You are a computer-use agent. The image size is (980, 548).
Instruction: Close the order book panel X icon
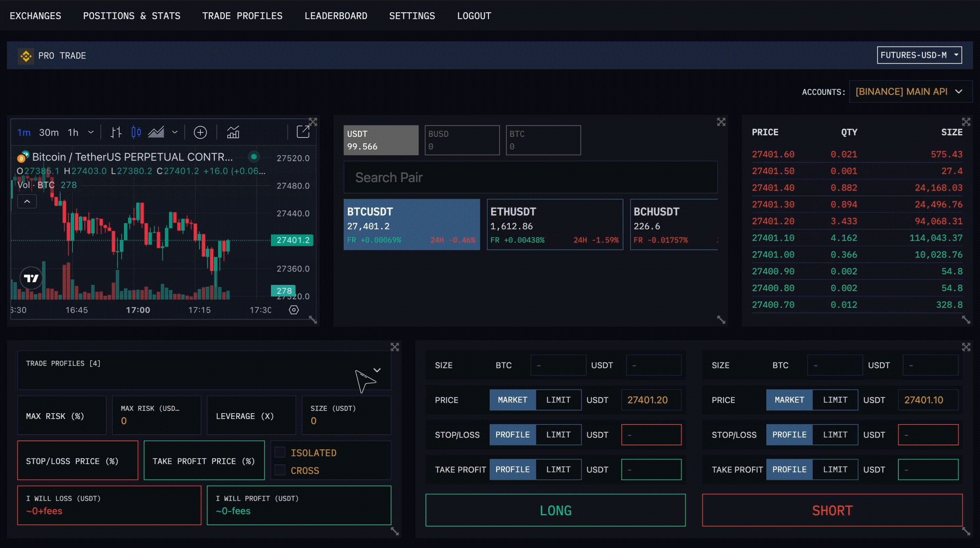click(x=966, y=122)
